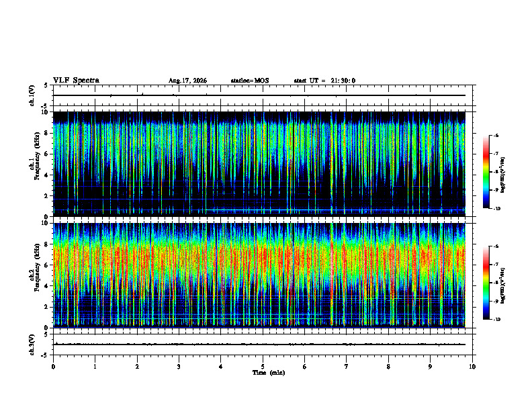Click the ch.2 'Frequency (kHz)' axis label
Screen dimensions: 532x411
click(37, 267)
